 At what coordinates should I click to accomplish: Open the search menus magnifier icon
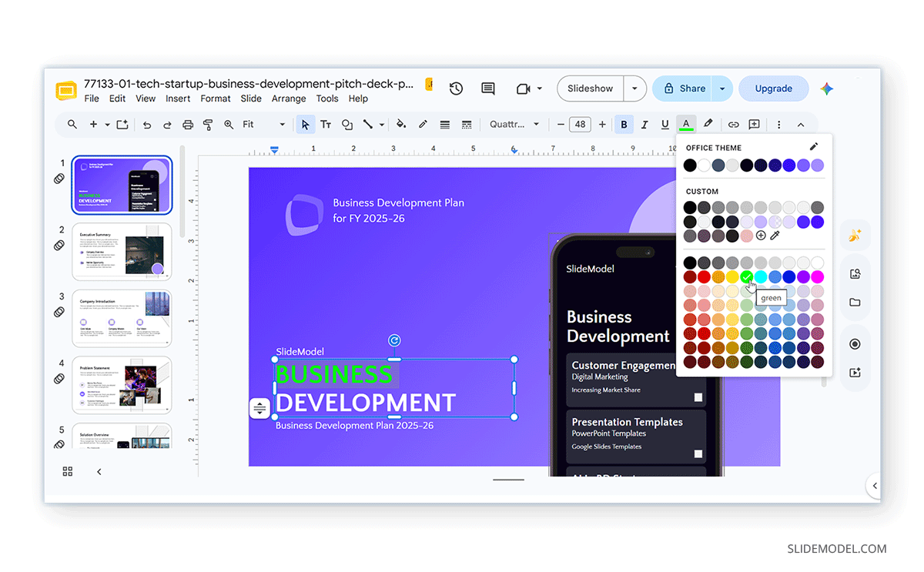(72, 124)
